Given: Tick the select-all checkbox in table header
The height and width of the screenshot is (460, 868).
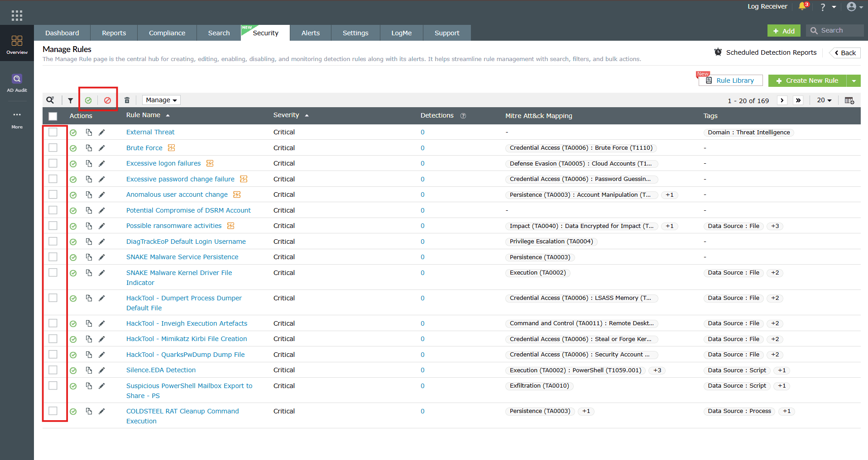Looking at the screenshot, I should click(53, 116).
